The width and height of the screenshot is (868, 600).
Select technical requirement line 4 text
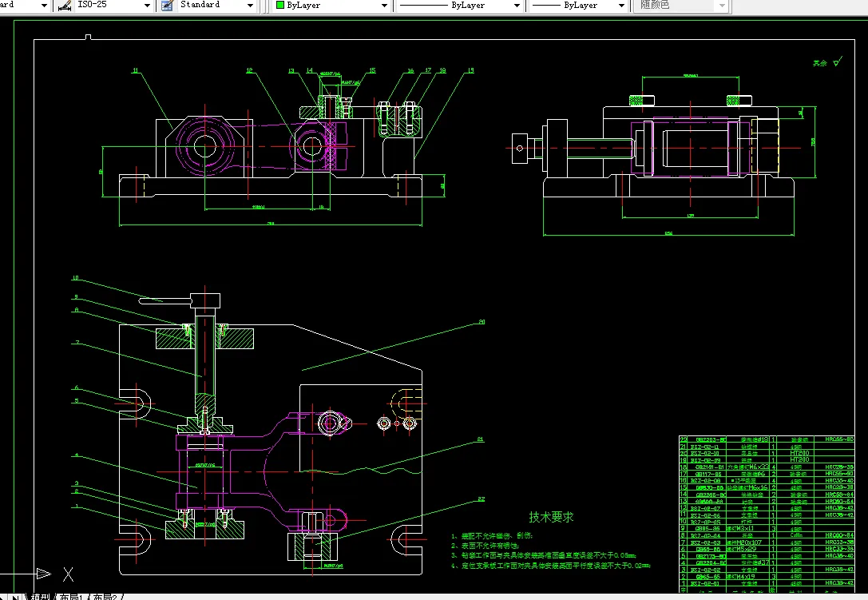coord(551,566)
